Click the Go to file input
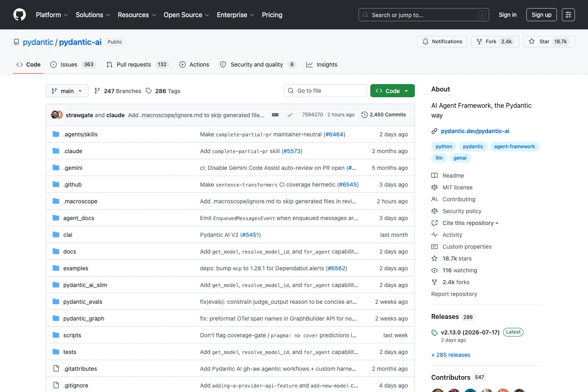Screen dimensions: 588x392 pos(325,91)
